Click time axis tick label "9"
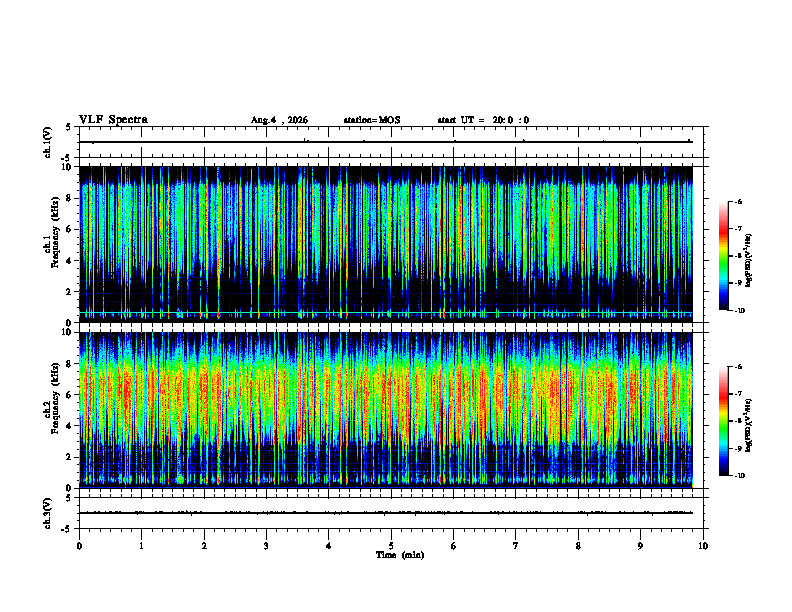This screenshot has height=612, width=792. pos(640,546)
